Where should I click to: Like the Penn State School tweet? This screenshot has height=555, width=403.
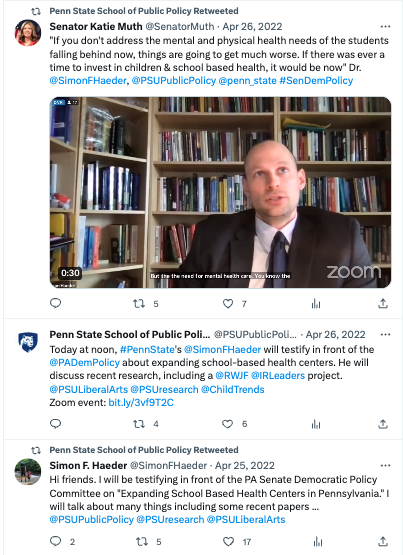(x=228, y=424)
